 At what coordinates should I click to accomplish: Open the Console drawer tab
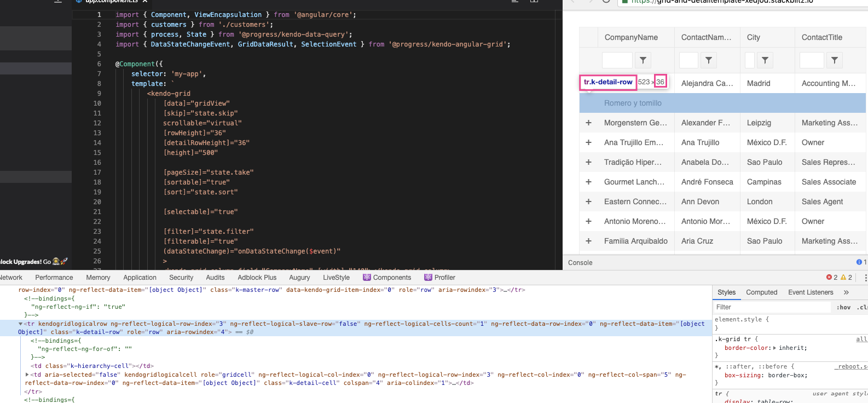pos(580,263)
